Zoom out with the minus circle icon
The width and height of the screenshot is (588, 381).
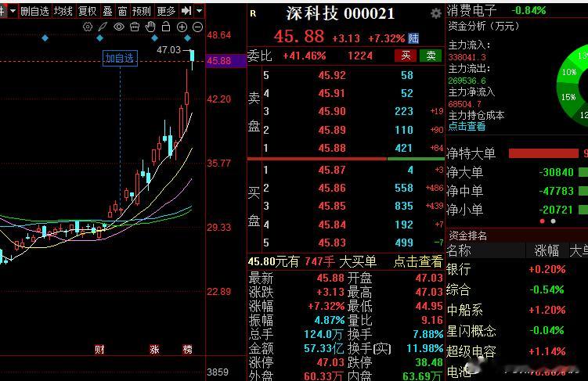pos(197,27)
